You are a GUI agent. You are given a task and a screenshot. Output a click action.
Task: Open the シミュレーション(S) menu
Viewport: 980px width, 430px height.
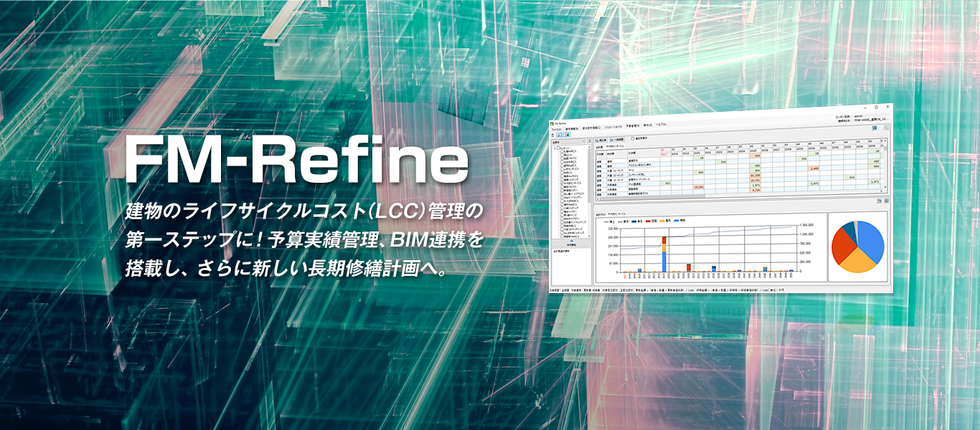pos(613,127)
